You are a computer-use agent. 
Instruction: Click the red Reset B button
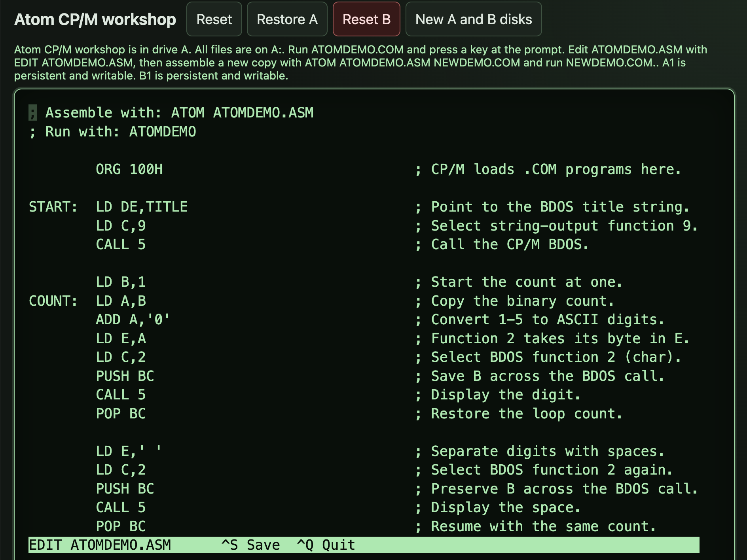(366, 19)
